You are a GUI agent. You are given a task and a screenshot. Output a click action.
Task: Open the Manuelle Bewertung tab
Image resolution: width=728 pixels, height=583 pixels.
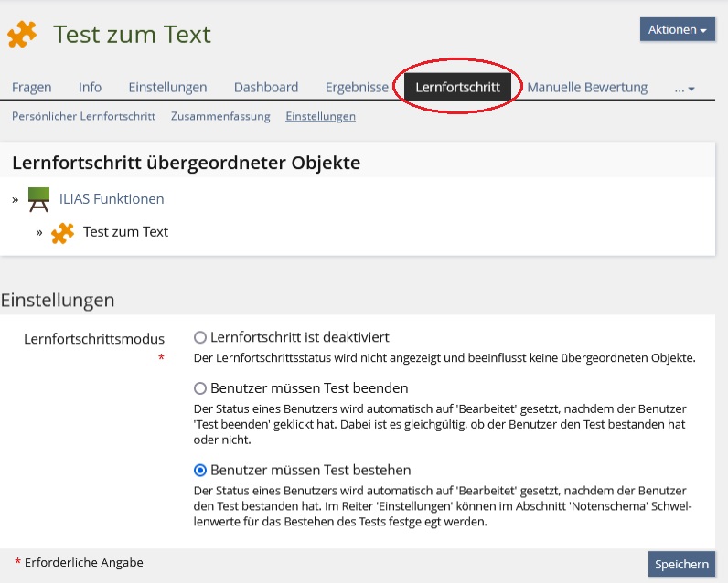587,88
